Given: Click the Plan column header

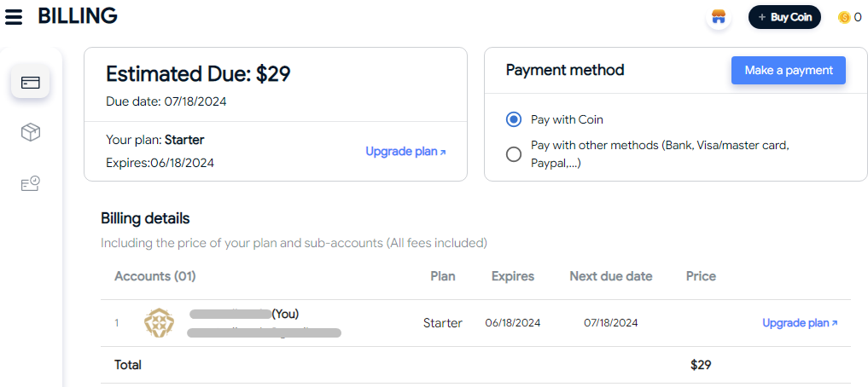Looking at the screenshot, I should pyautogui.click(x=443, y=276).
